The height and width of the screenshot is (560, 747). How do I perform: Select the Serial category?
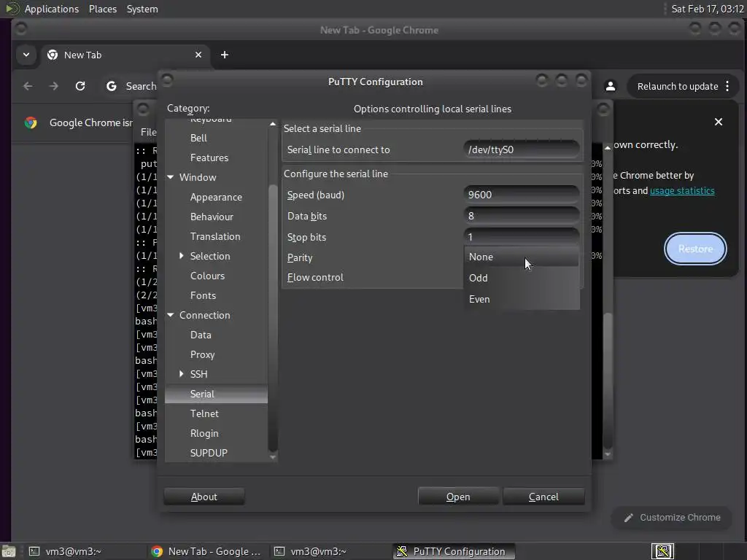pyautogui.click(x=216, y=394)
